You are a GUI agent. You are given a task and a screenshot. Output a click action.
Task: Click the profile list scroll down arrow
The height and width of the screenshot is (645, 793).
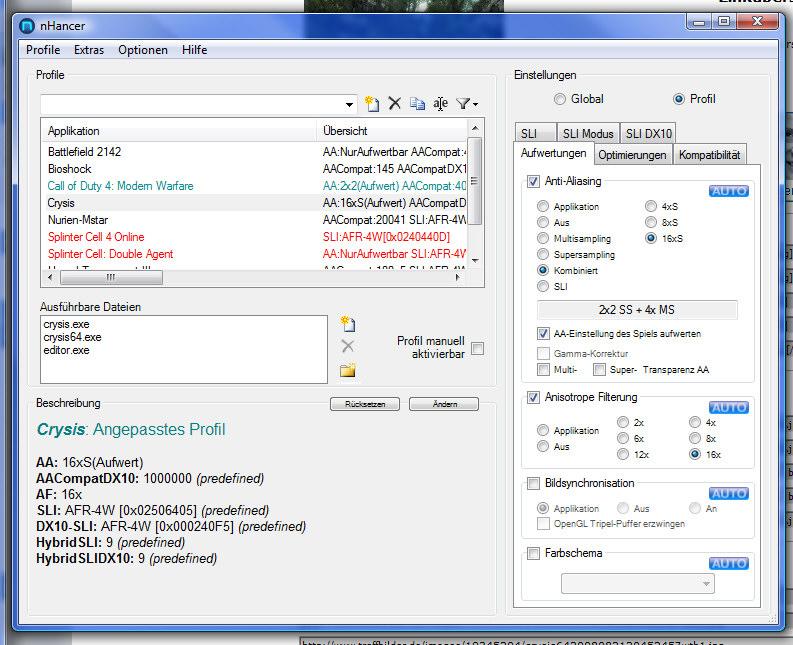pos(475,261)
